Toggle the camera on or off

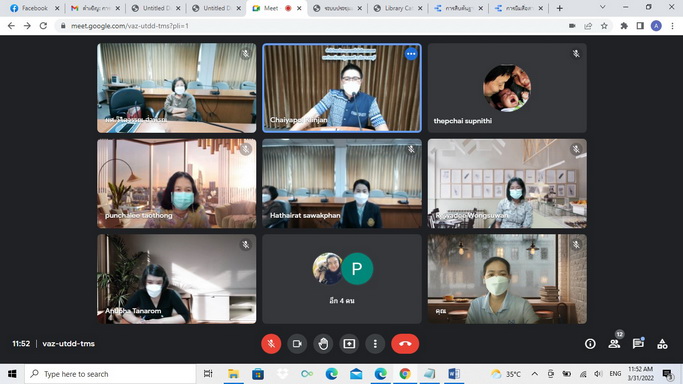click(x=297, y=344)
